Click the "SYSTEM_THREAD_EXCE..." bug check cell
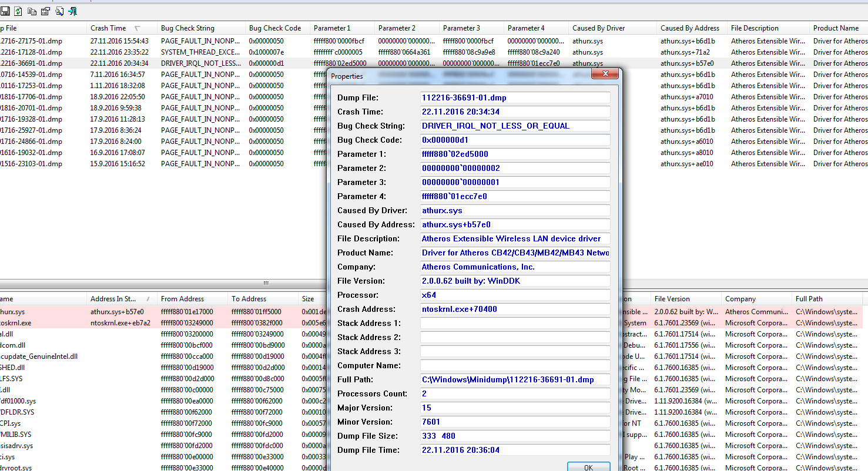The height and width of the screenshot is (471, 868). coord(200,52)
